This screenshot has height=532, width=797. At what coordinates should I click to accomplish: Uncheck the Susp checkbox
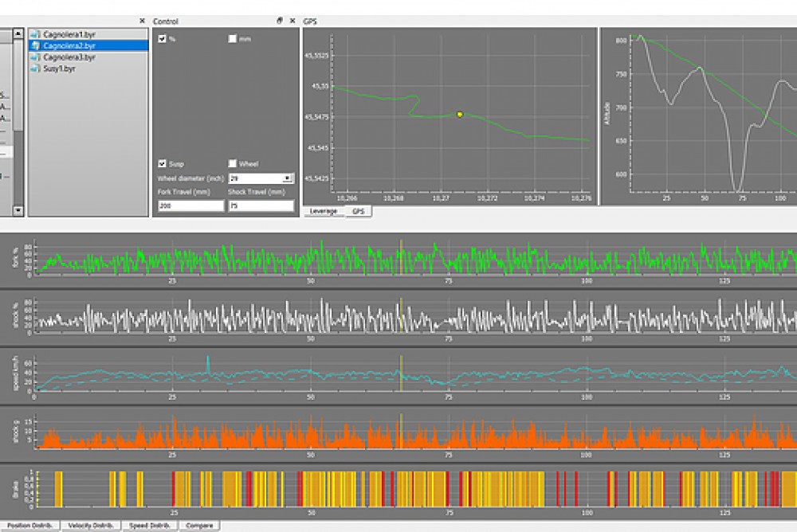pos(162,164)
